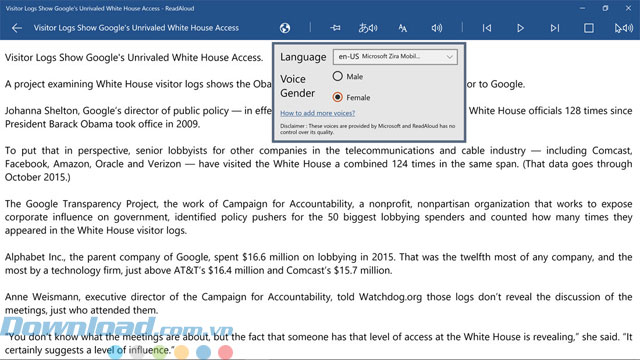Viewport: 640px width, 360px height.
Task: Skip to previous sentence
Action: (x=487, y=28)
